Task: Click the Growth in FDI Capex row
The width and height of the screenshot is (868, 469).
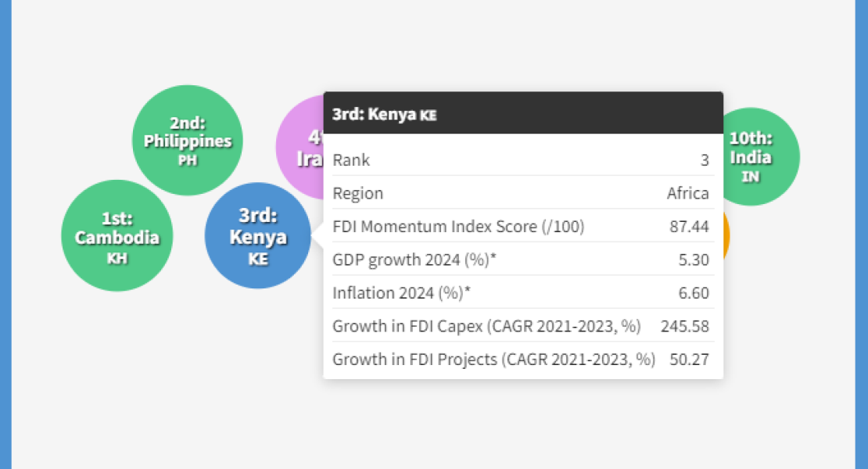Action: pos(523,326)
